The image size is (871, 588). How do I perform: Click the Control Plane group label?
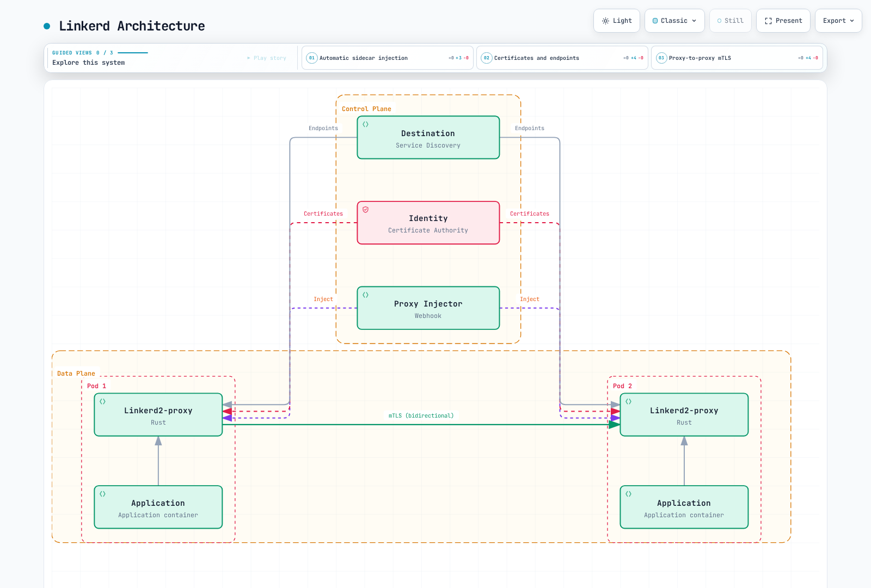(366, 109)
